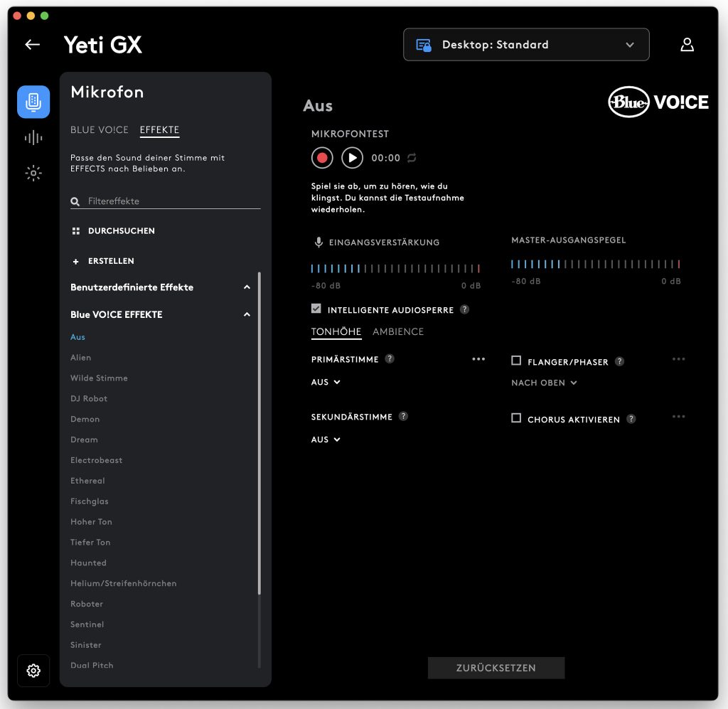Focus the Filtereffekte search field

165,201
